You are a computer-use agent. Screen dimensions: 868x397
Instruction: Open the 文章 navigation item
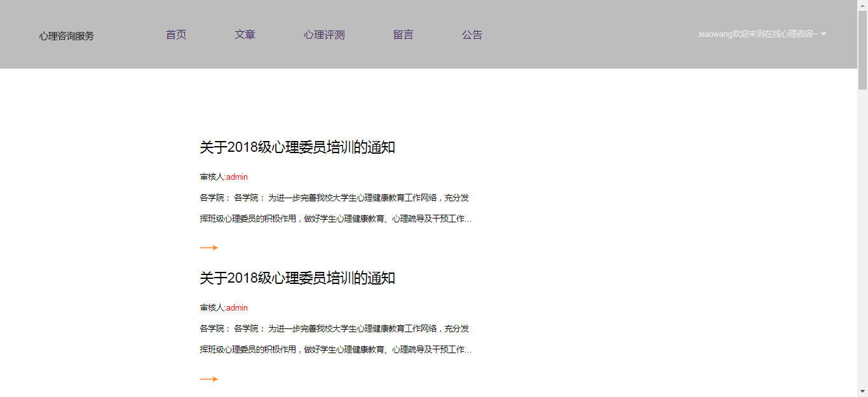(245, 35)
